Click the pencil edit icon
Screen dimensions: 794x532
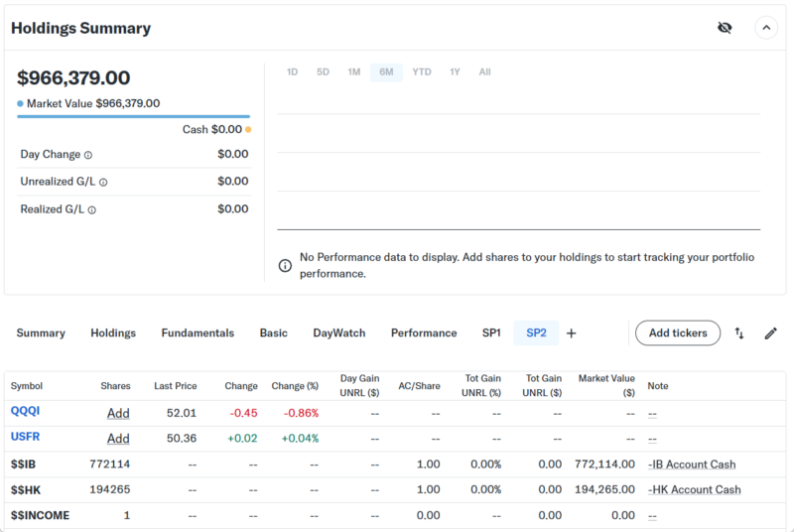(770, 333)
